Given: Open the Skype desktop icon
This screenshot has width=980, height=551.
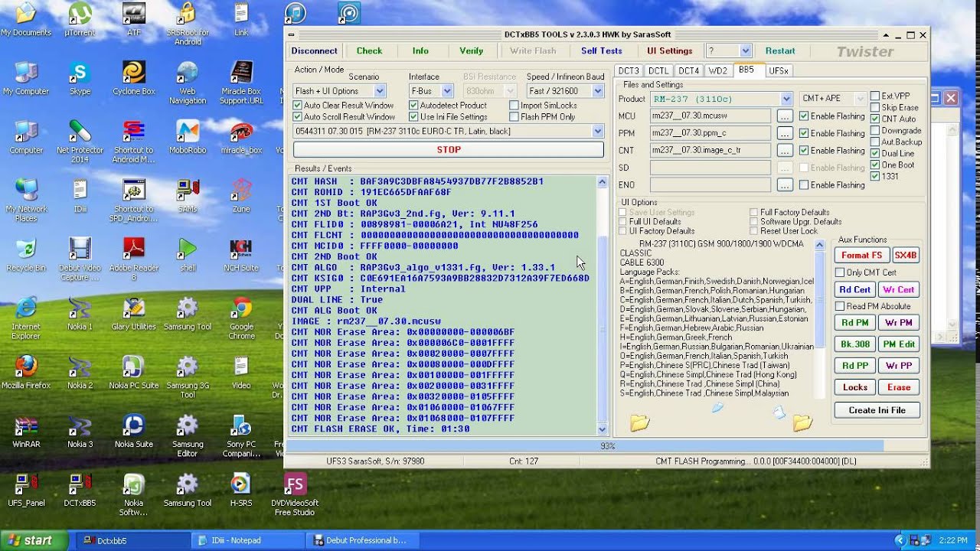Looking at the screenshot, I should pos(80,78).
